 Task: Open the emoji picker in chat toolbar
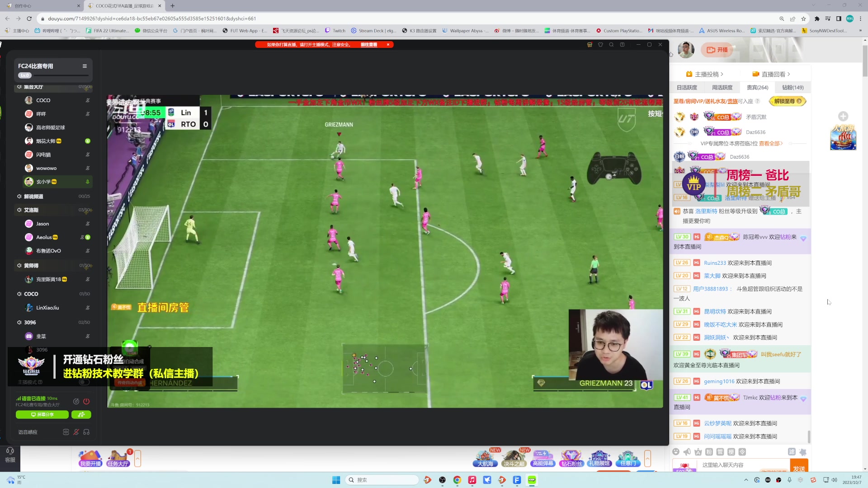676,452
